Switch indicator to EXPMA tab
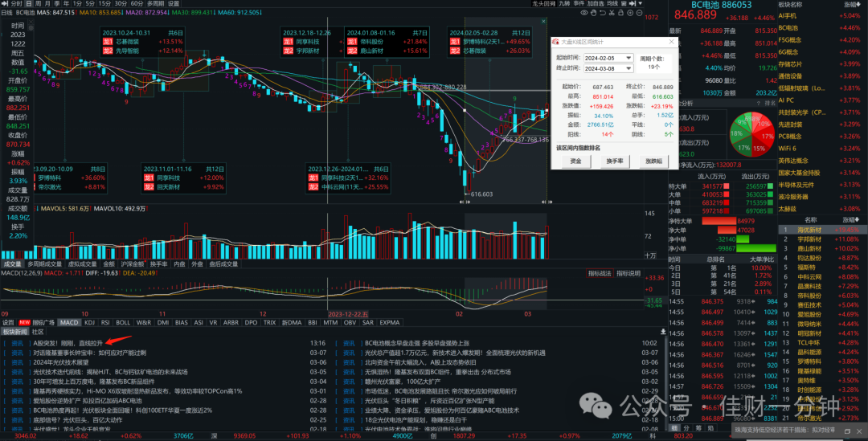 pos(389,322)
